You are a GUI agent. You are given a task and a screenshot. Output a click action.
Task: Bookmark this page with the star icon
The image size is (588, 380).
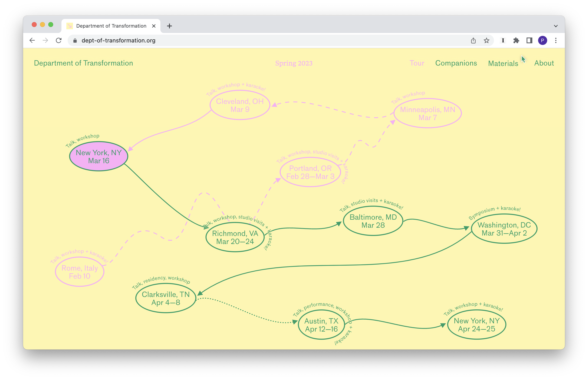click(x=486, y=40)
